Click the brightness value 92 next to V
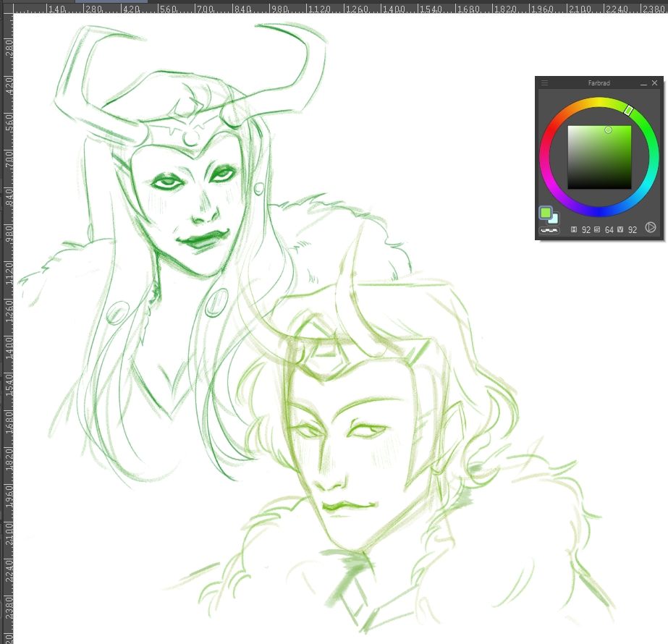Viewport: 668px width, 644px height. (633, 230)
